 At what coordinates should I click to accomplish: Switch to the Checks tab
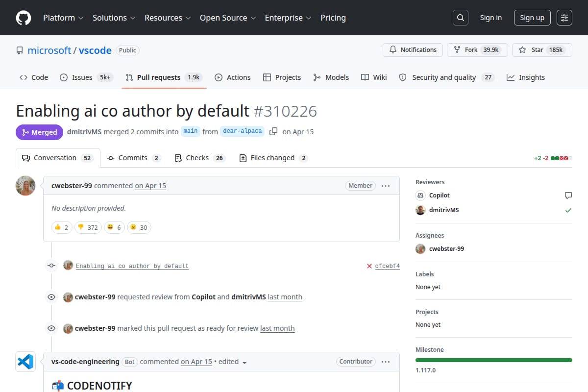pos(199,158)
